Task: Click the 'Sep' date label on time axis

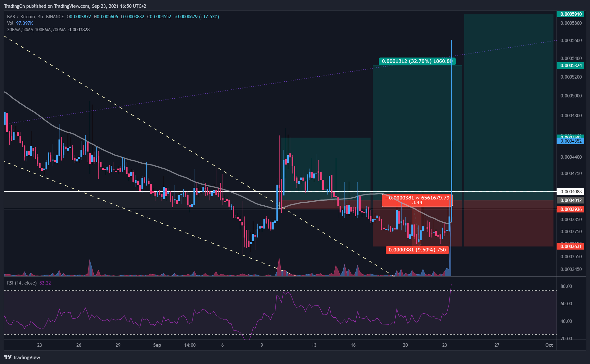Action: (157, 345)
